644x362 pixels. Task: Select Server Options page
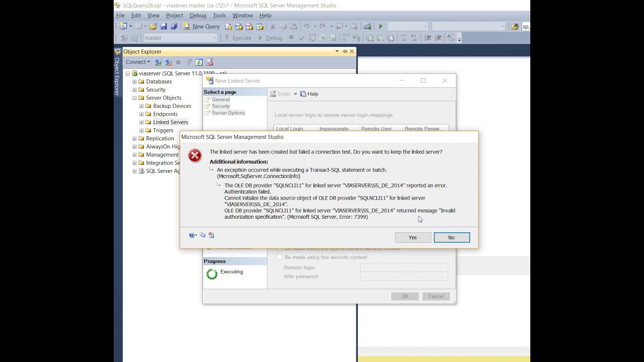point(228,113)
